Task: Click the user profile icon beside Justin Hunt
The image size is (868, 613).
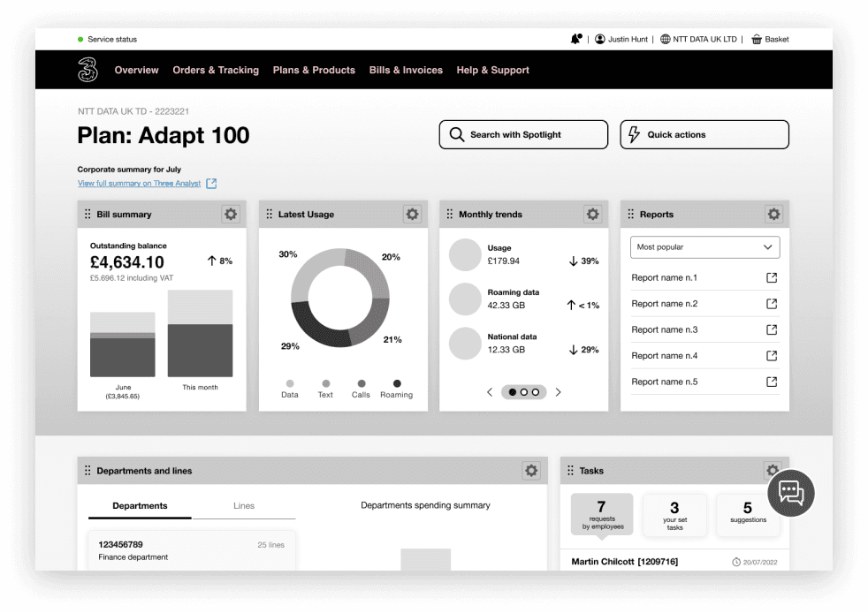Action: pos(599,39)
